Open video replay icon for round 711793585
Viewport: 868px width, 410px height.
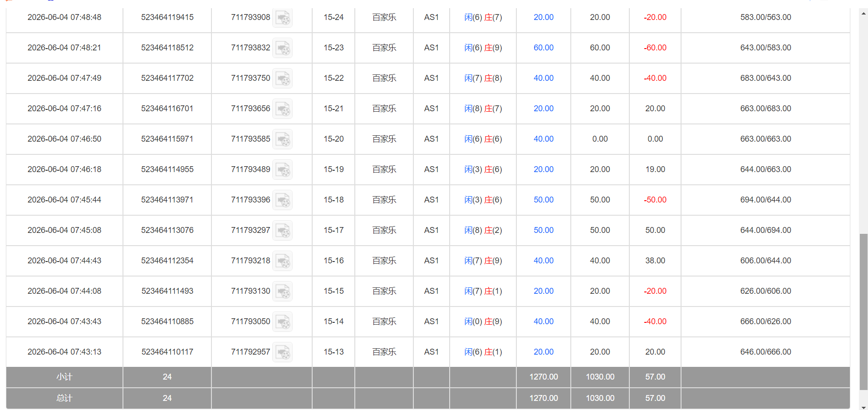pyautogui.click(x=282, y=139)
